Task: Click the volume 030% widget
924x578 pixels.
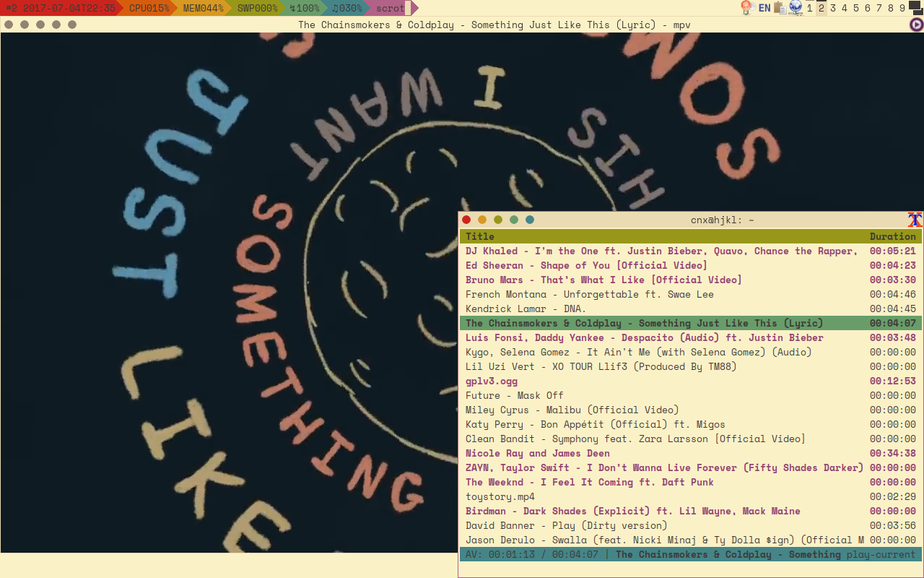Action: point(347,8)
